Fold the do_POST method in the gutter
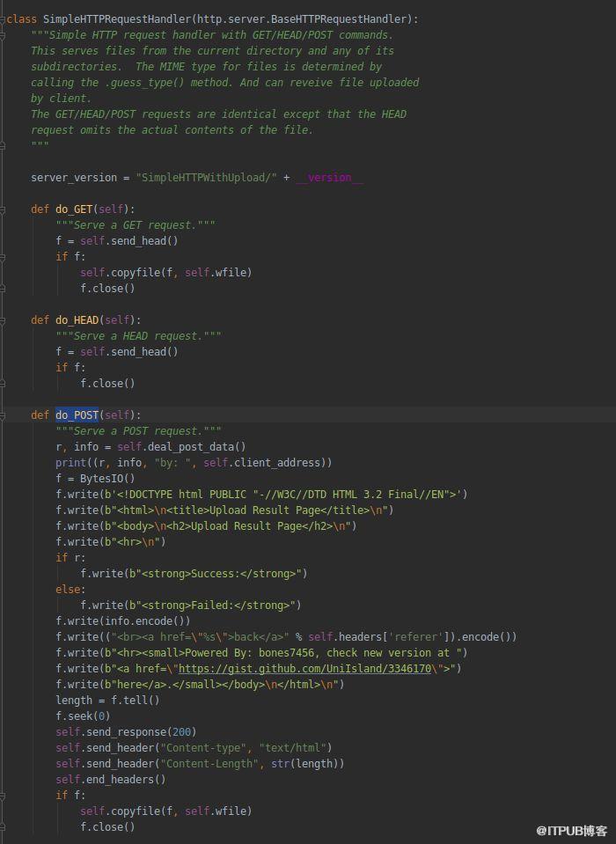 point(2,415)
